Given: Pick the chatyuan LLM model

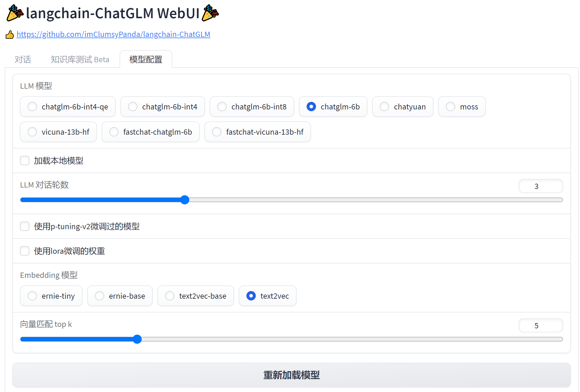Looking at the screenshot, I should (384, 107).
